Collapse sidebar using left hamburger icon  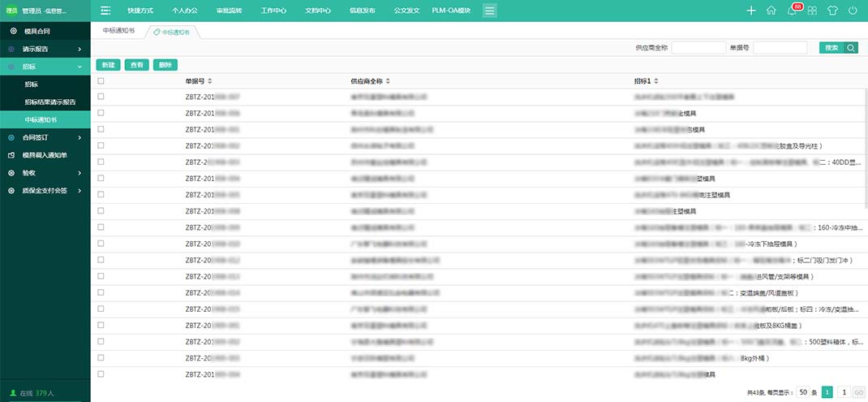[x=105, y=11]
